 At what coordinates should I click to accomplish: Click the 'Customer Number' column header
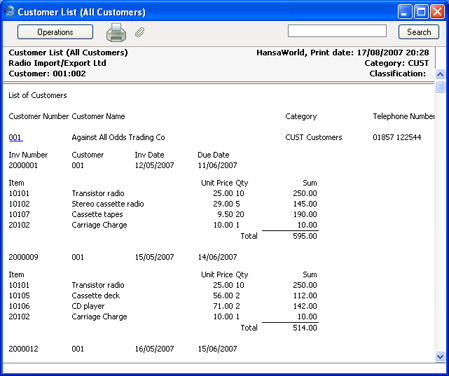click(x=39, y=116)
